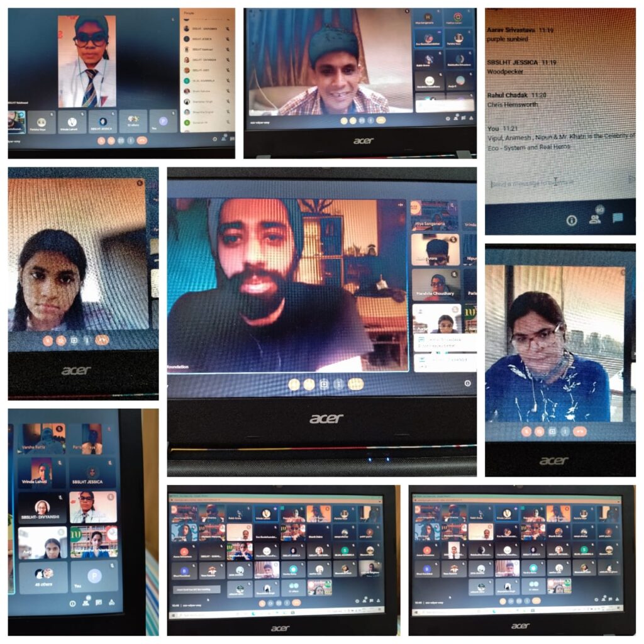Select the "48 others" participant tile
This screenshot has height=644, width=644.
(43, 577)
